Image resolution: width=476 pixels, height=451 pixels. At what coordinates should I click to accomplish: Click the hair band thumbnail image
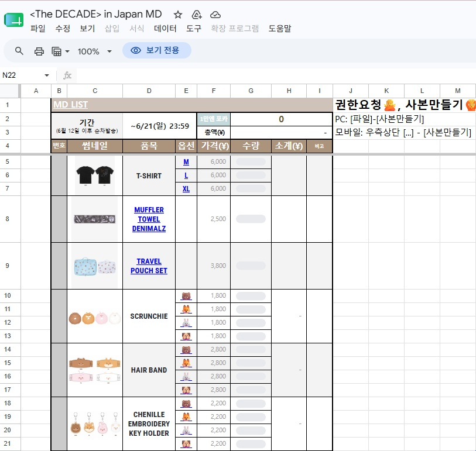point(95,371)
